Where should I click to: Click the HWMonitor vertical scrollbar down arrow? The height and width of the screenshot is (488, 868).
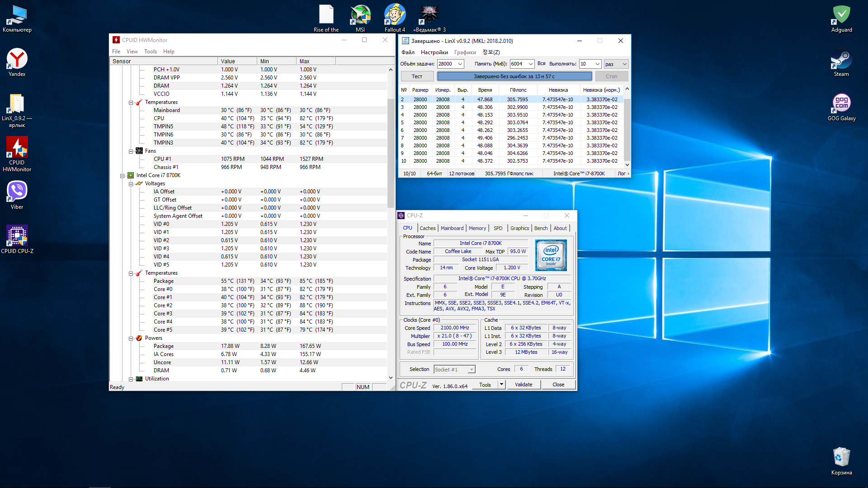(391, 378)
